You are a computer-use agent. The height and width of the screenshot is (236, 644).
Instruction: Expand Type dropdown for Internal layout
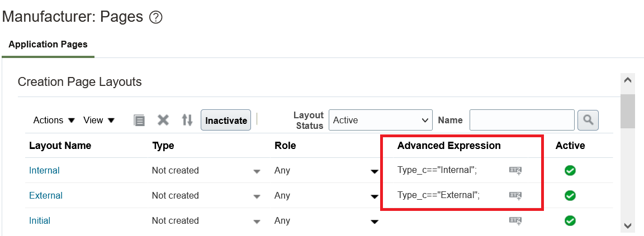point(257,171)
